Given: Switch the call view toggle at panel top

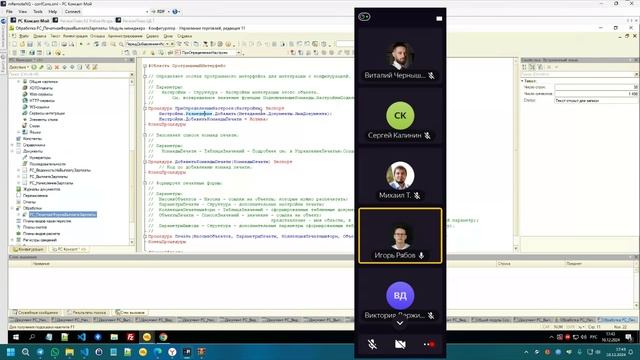Looking at the screenshot, I should pos(364,17).
